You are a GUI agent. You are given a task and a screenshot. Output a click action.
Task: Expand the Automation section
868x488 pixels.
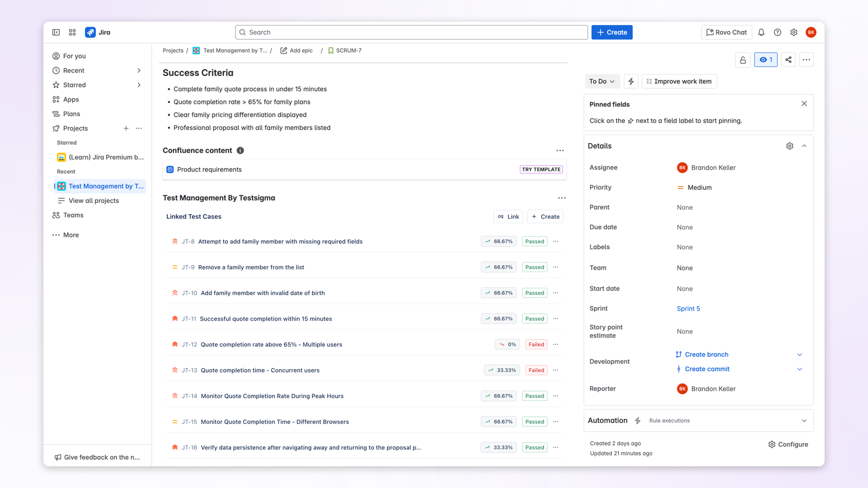(804, 421)
